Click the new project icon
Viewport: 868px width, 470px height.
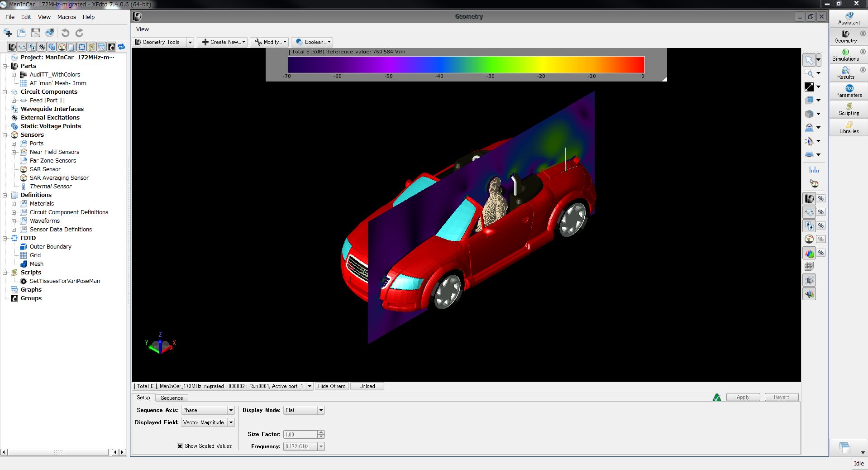8,33
